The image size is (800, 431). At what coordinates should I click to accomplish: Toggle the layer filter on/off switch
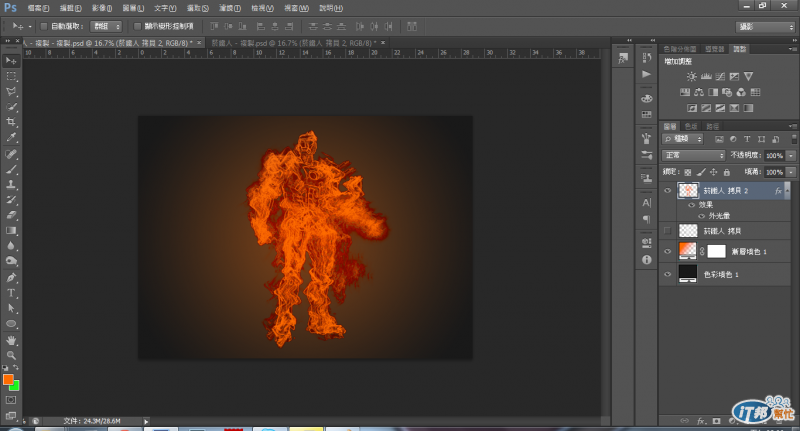794,139
